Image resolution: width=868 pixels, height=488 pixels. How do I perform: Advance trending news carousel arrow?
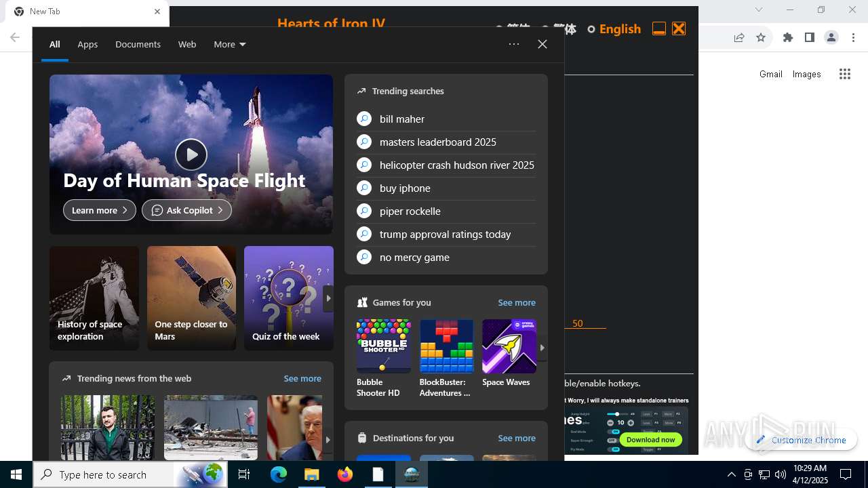[328, 439]
